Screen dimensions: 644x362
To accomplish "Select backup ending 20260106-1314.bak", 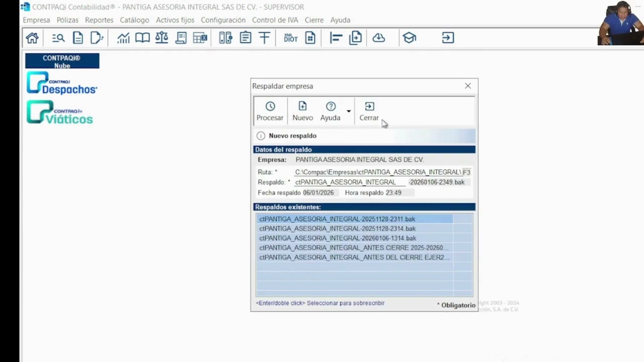I will (356, 238).
